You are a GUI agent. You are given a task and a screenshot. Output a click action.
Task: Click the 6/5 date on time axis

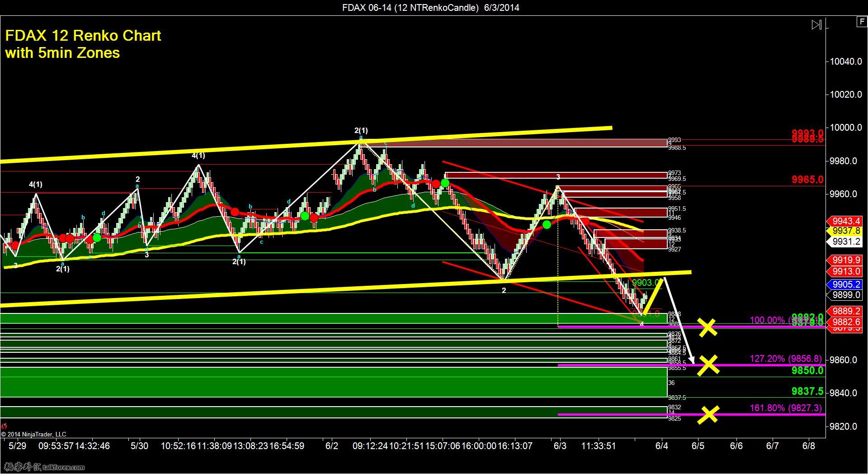tap(698, 446)
